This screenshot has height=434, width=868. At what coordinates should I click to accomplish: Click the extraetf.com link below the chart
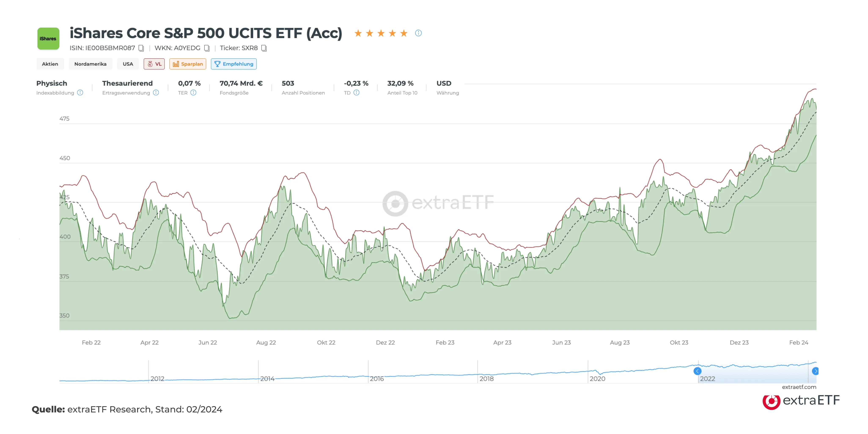799,387
